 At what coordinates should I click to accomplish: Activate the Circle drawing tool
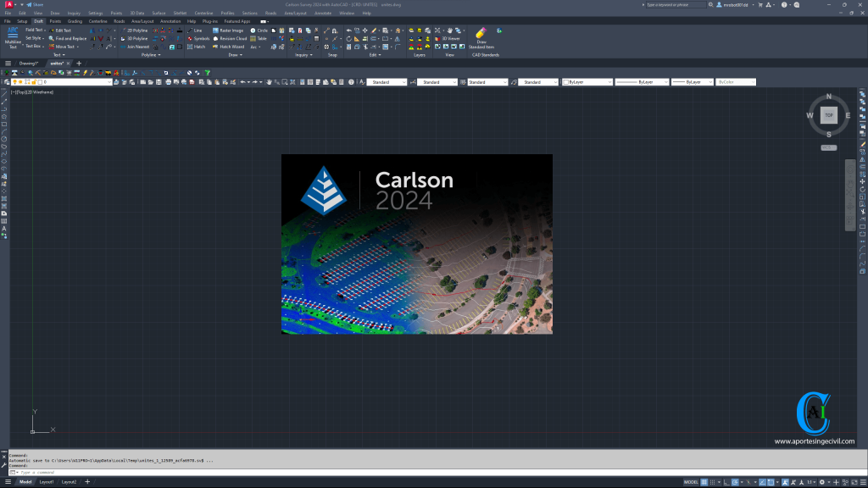point(263,30)
